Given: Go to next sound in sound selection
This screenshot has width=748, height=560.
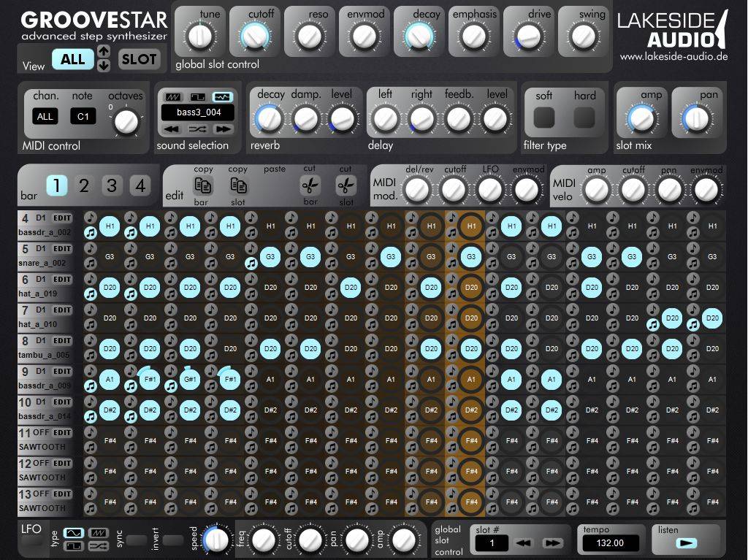Looking at the screenshot, I should coord(222,129).
